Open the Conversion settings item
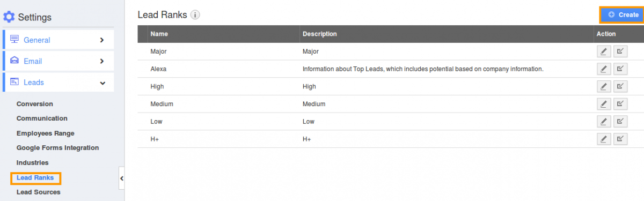The height and width of the screenshot is (201, 644). (x=35, y=104)
